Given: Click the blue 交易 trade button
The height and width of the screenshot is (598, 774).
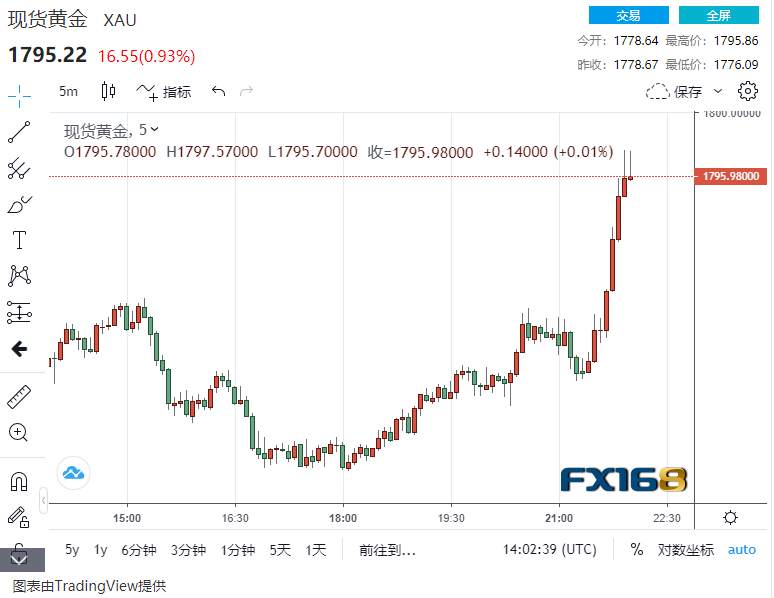Looking at the screenshot, I should [x=628, y=15].
